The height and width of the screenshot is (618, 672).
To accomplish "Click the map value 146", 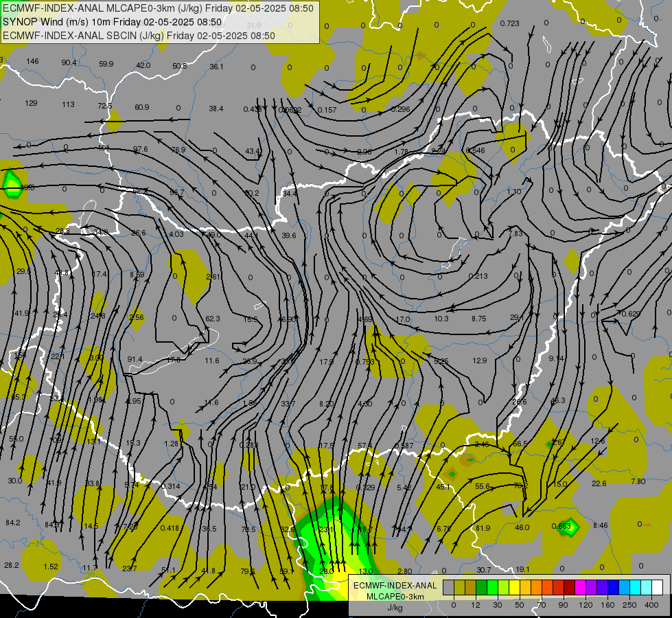I will click(32, 61).
